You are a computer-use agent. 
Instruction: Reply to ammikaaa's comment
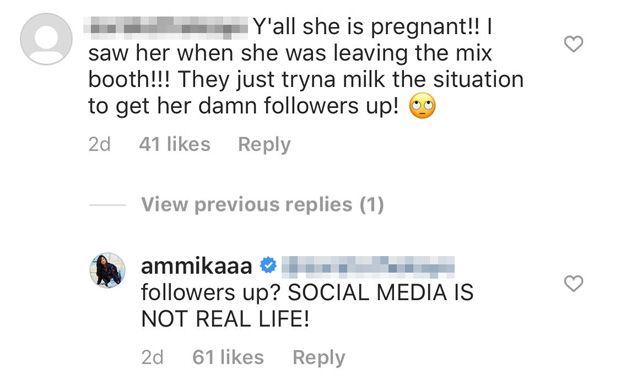pos(319,358)
